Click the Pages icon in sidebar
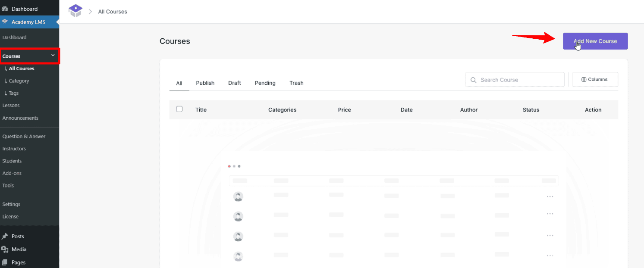644x268 pixels. (x=5, y=262)
